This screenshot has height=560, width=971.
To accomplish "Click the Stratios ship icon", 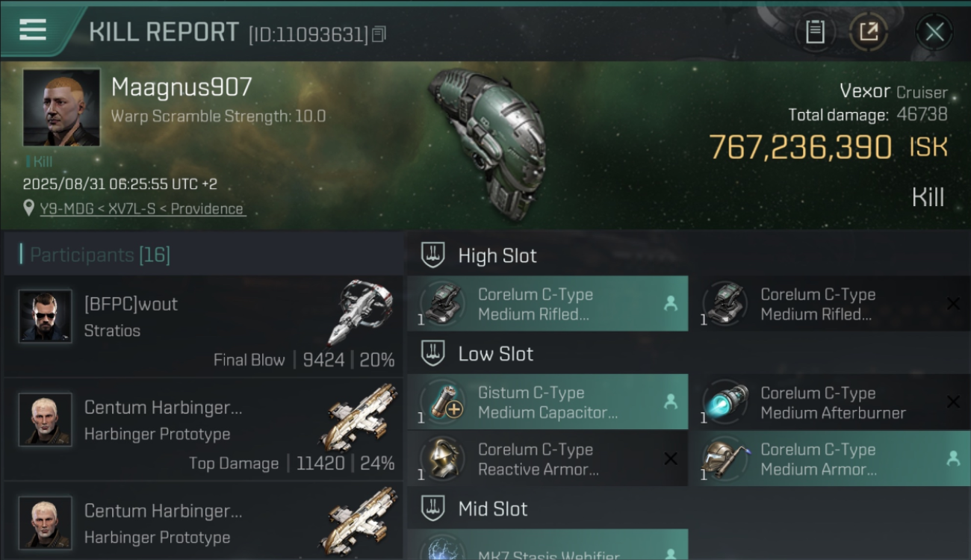I will 361,312.
